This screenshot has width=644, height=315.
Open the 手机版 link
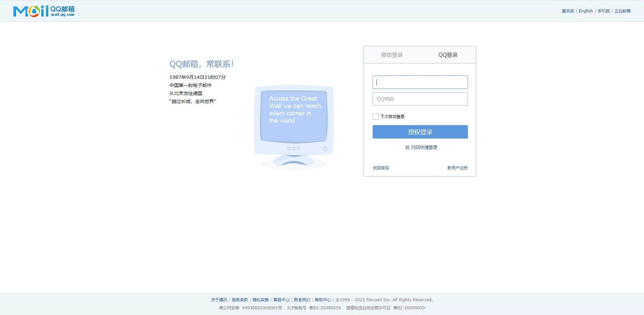[604, 11]
